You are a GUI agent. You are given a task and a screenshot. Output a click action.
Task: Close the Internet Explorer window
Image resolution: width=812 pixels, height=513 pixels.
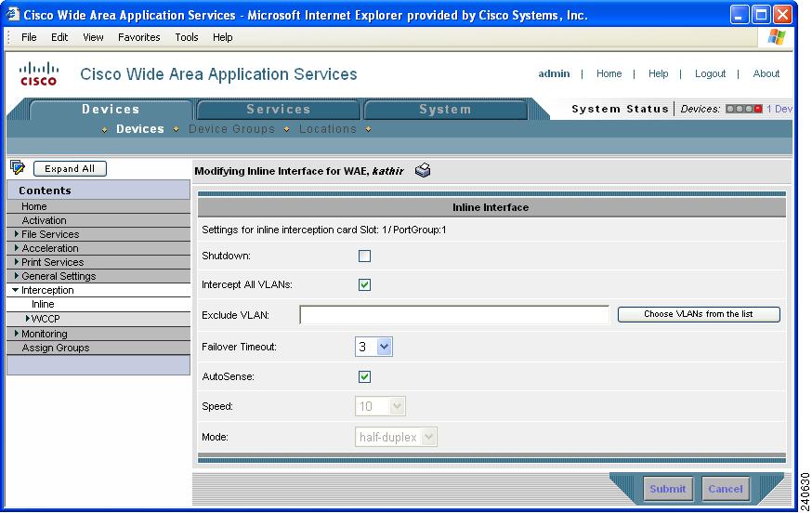click(x=782, y=15)
